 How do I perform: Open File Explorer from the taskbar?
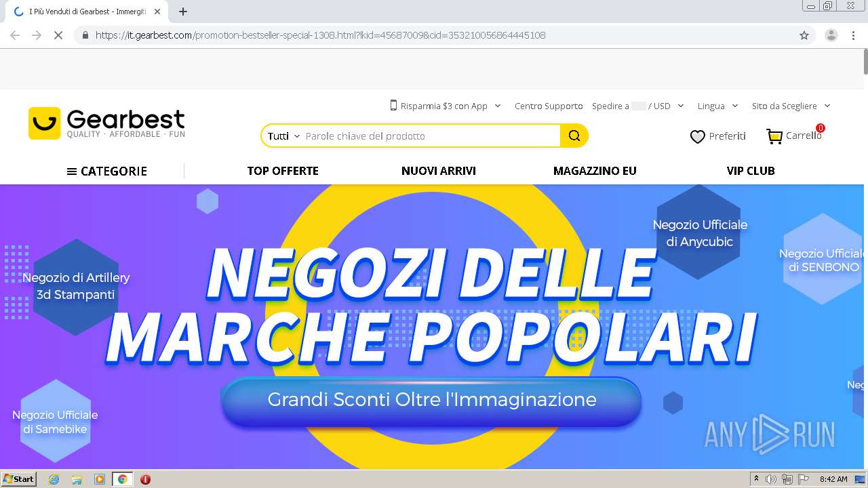tap(77, 479)
